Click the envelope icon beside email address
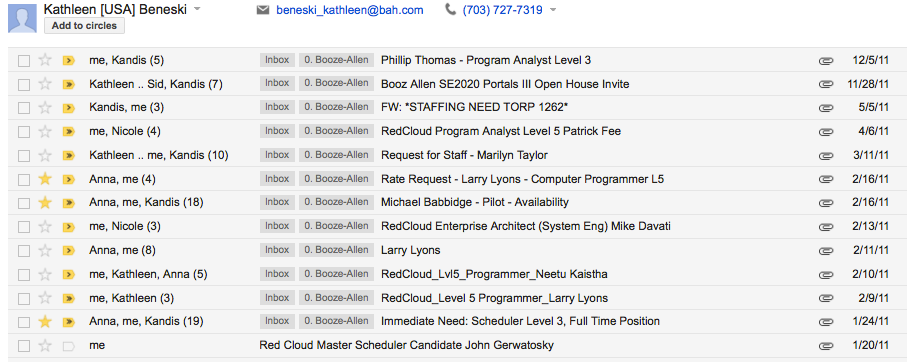This screenshot has height=362, width=907. click(263, 10)
